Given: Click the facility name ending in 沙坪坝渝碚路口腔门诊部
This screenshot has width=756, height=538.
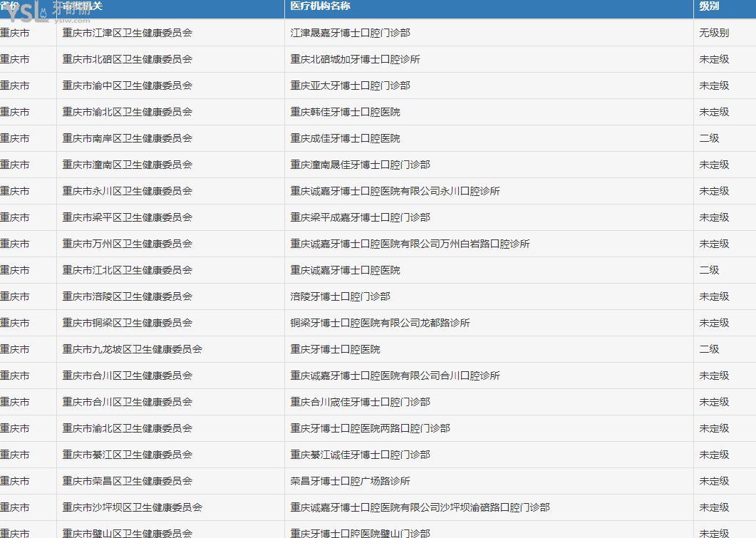Looking at the screenshot, I should 420,507.
